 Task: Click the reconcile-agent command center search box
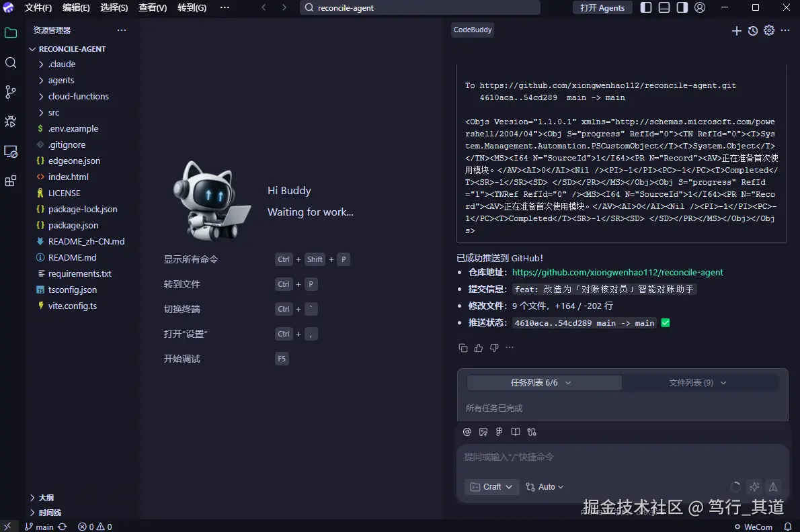[x=420, y=7]
